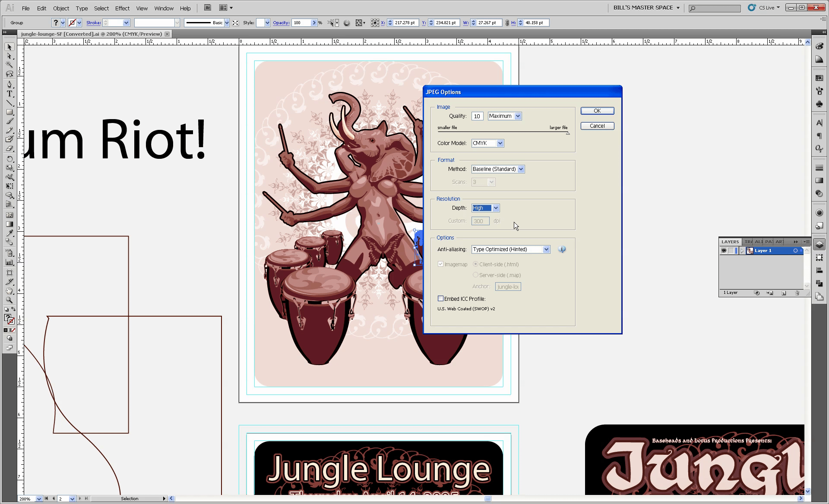Toggle Layer 1 visibility eye
829x504 pixels.
[724, 251]
